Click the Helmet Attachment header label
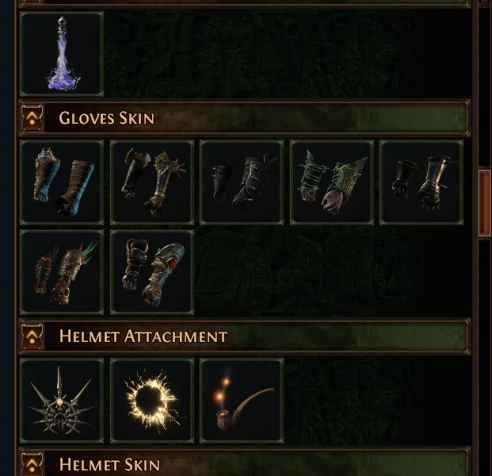The image size is (492, 476). point(143,336)
